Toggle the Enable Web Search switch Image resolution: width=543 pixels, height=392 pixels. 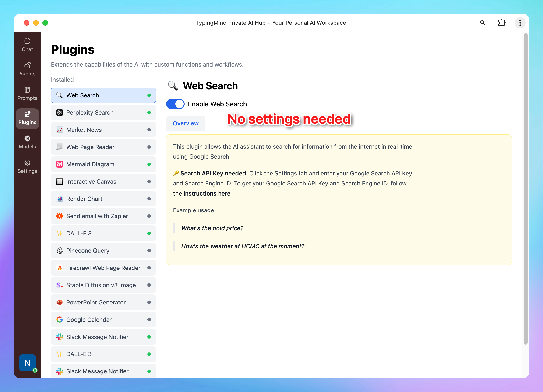tap(175, 104)
